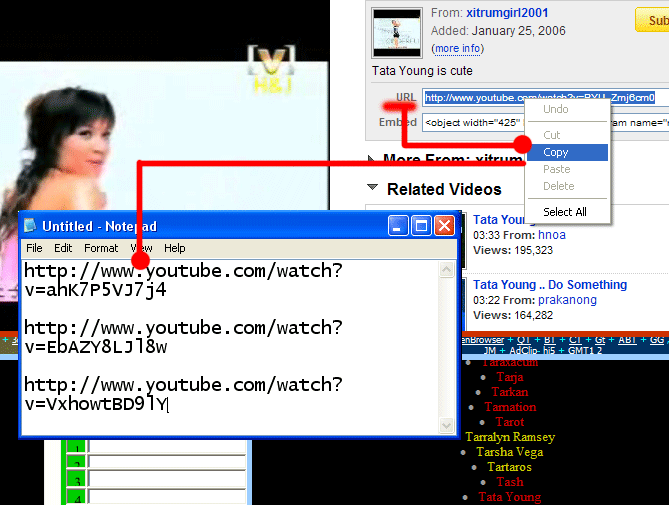Click the more info link
The width and height of the screenshot is (669, 505).
[x=458, y=49]
